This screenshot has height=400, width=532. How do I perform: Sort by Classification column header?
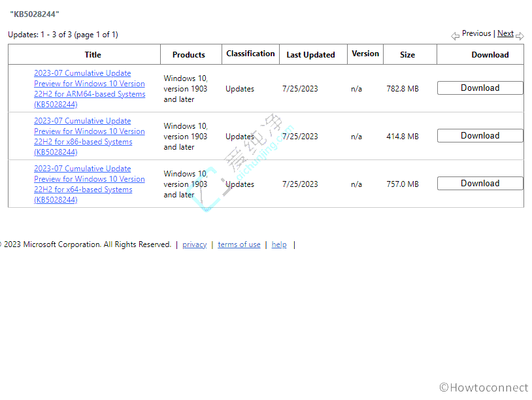[x=250, y=54]
